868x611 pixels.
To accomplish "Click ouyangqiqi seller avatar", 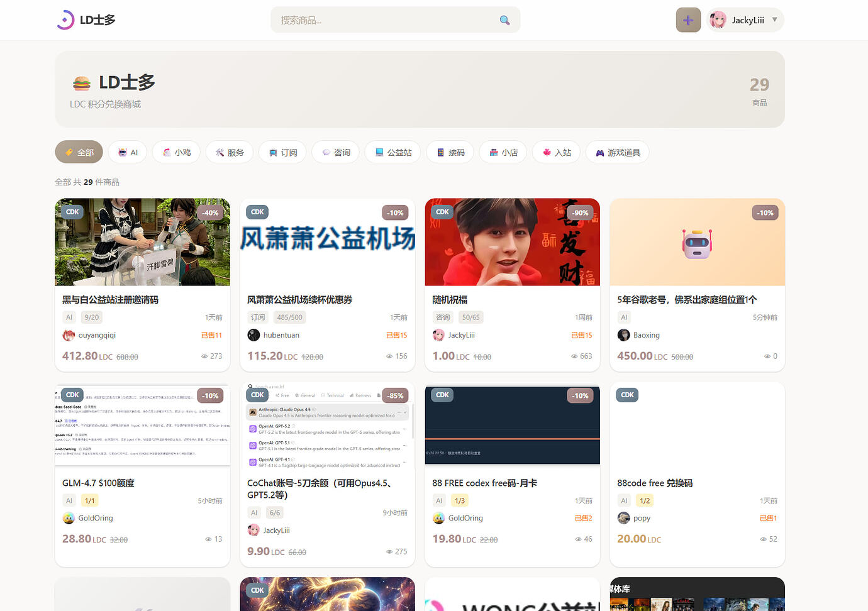I will coord(69,335).
